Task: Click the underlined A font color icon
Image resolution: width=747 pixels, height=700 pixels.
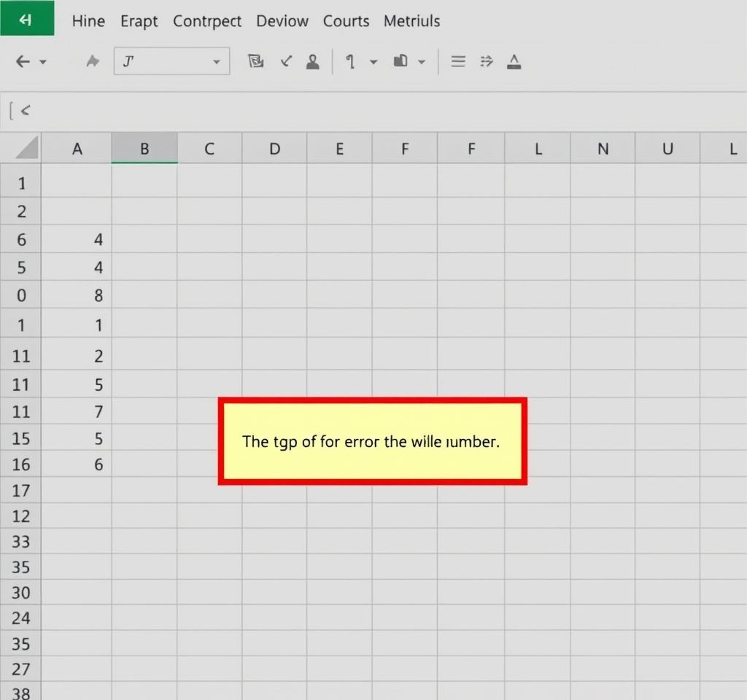Action: coord(514,62)
